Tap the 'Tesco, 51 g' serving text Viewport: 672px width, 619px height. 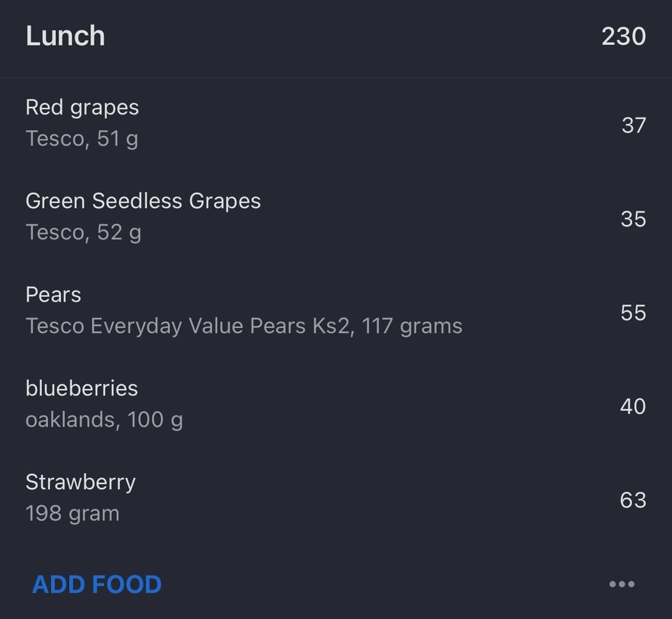tap(82, 139)
